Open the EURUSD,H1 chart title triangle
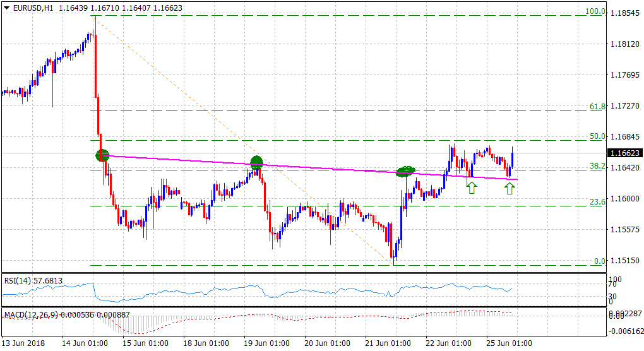This screenshot has height=351, width=644. click(6, 6)
